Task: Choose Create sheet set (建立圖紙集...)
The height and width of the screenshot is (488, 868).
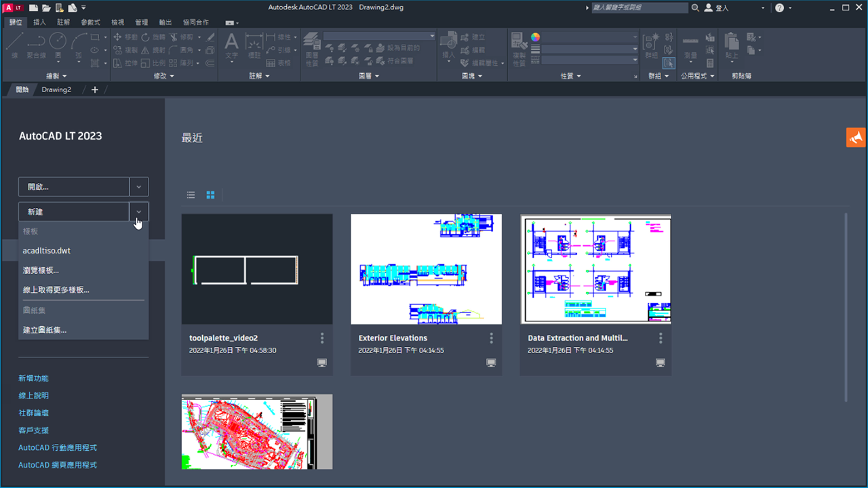Action: (83, 330)
